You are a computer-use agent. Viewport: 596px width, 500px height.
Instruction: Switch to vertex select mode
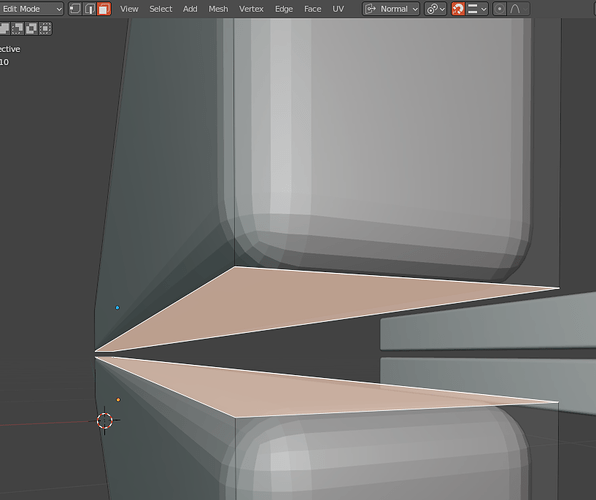(75, 9)
